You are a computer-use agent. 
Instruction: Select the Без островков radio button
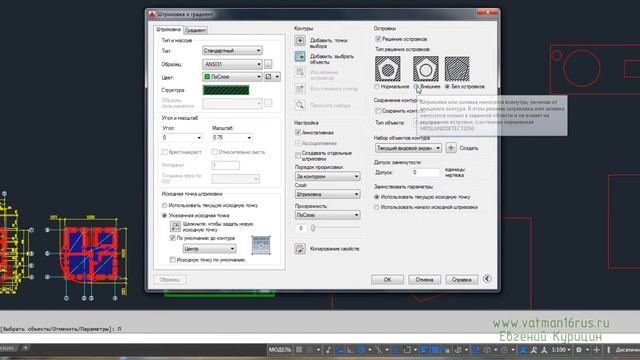click(x=447, y=87)
